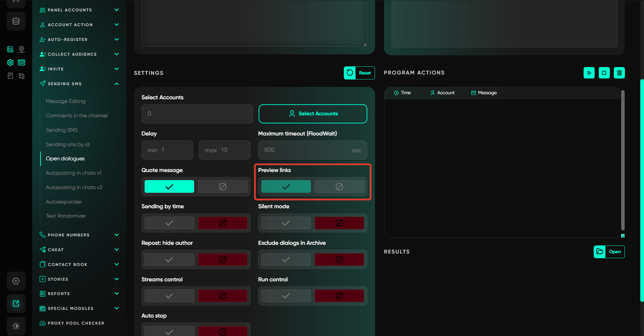Expand the Phone Numbers section

(116, 235)
